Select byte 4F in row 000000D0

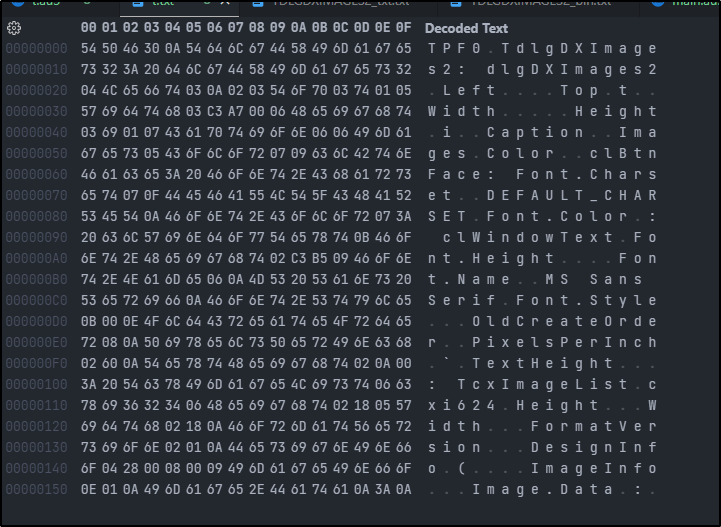coord(150,321)
